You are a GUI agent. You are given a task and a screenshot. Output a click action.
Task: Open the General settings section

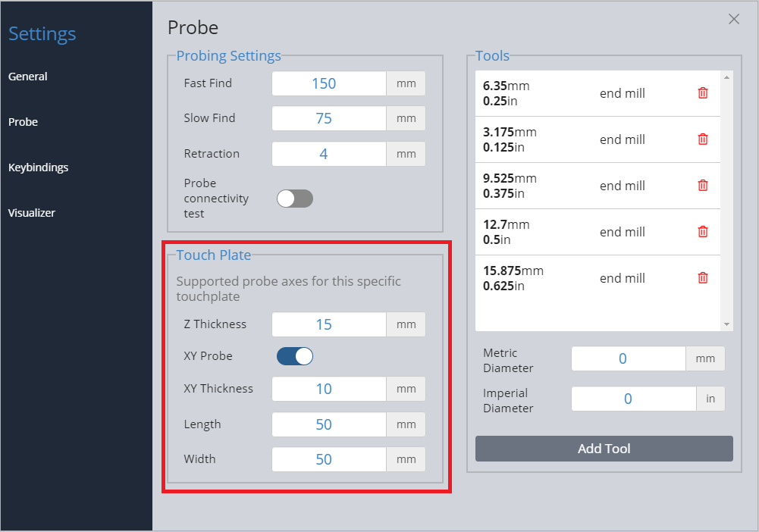click(28, 77)
